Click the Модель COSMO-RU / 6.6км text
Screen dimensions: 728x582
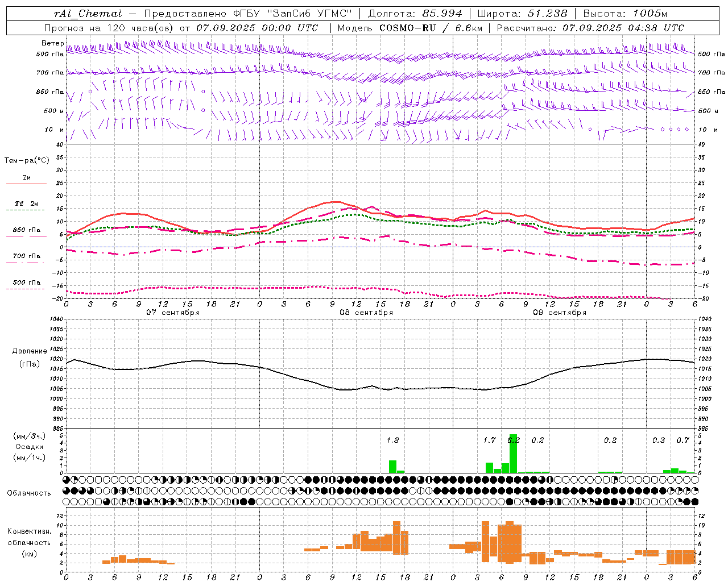tap(411, 28)
